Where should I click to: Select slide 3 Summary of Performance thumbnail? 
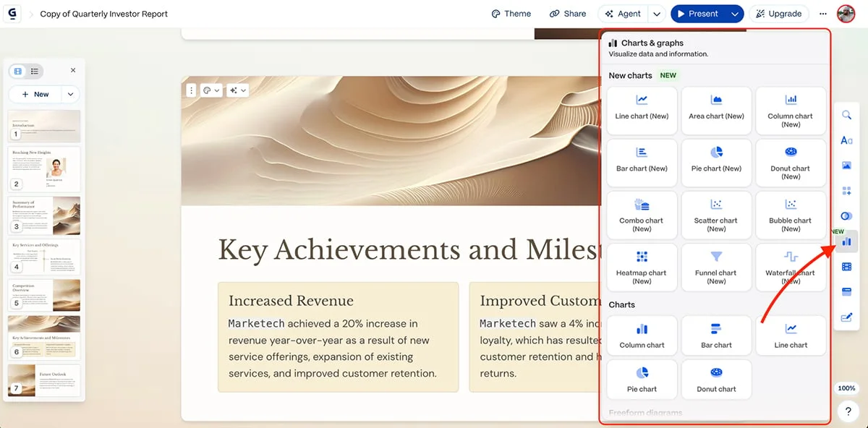pos(44,215)
